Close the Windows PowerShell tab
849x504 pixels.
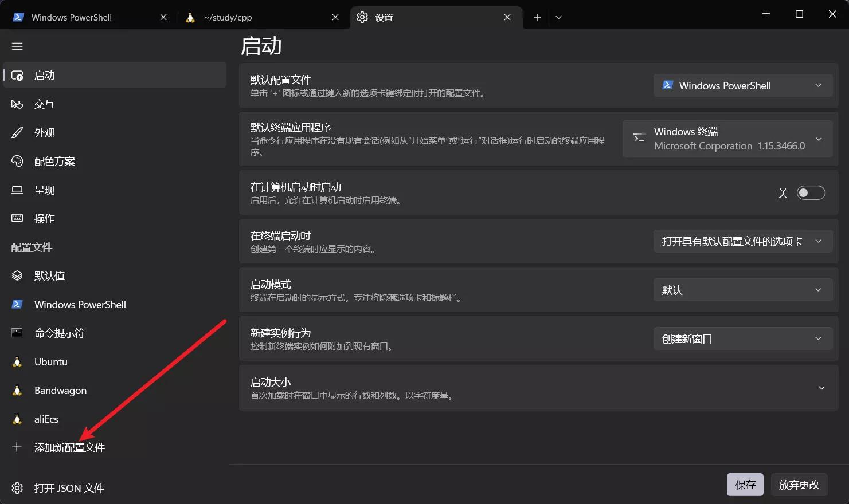point(163,17)
